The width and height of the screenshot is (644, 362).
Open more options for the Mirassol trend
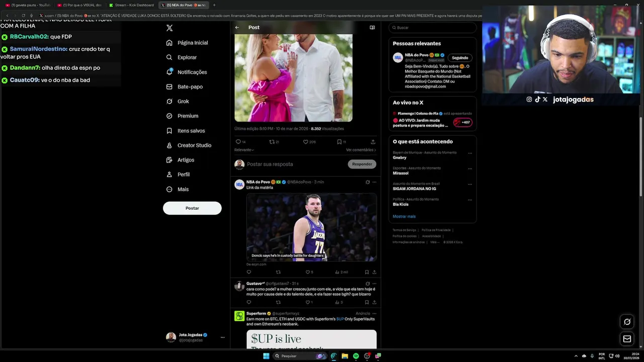[x=470, y=168]
